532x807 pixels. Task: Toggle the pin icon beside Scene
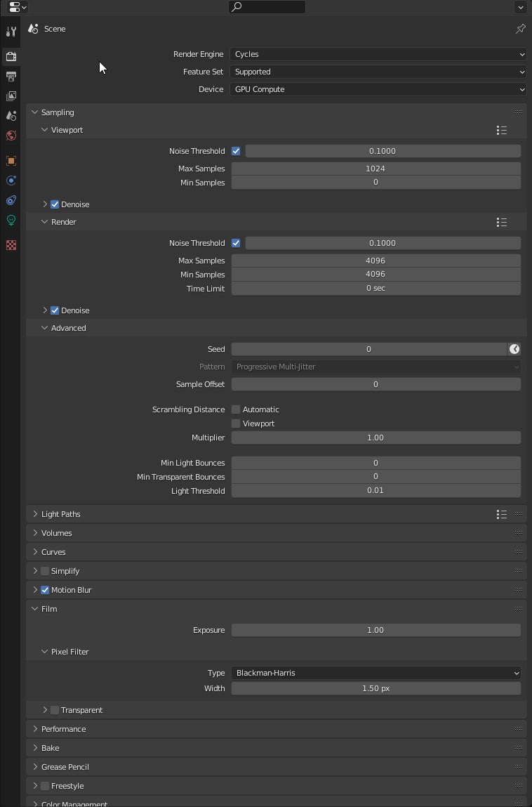520,29
